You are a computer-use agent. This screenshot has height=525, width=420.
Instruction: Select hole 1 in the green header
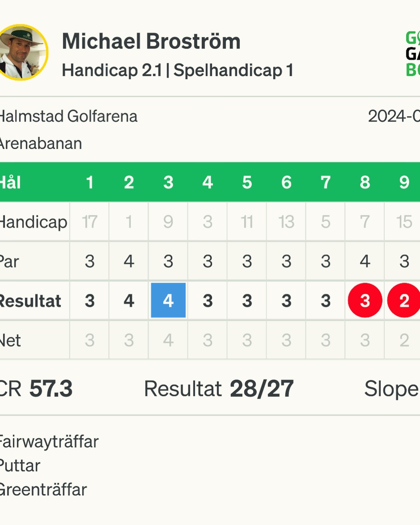(90, 182)
